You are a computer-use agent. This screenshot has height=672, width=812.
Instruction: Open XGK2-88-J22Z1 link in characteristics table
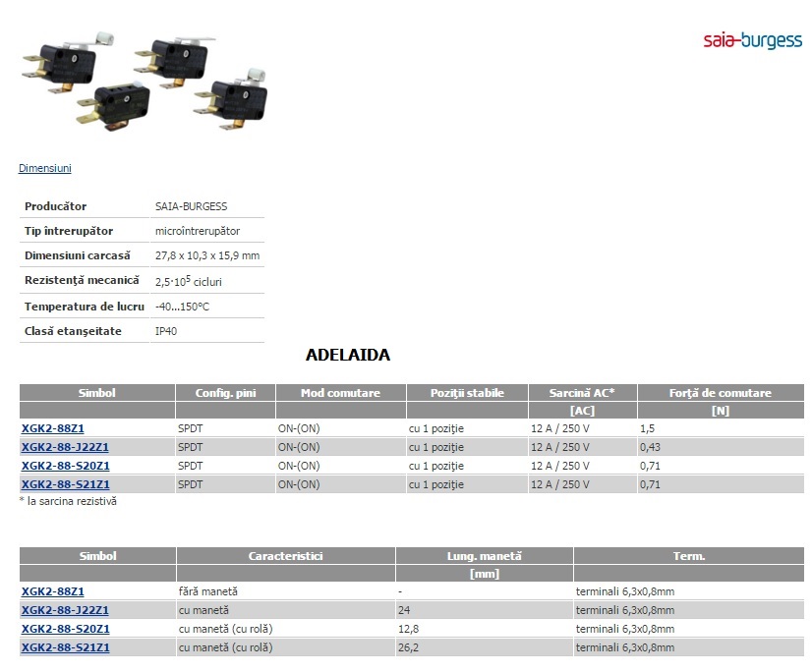65,610
